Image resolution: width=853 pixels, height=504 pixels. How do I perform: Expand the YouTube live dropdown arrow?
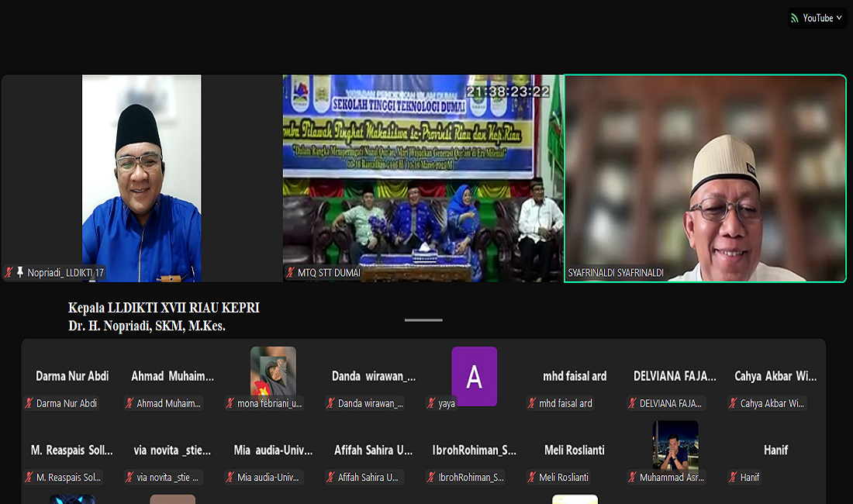[x=839, y=18]
